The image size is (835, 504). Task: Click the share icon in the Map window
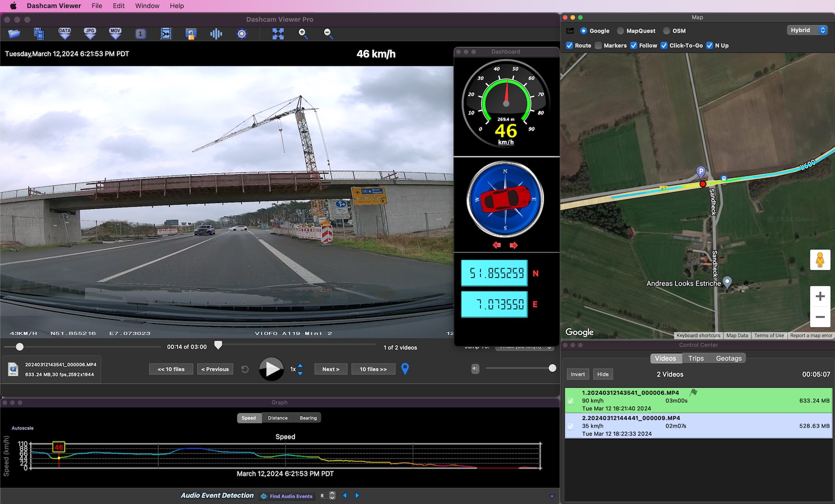coord(570,31)
